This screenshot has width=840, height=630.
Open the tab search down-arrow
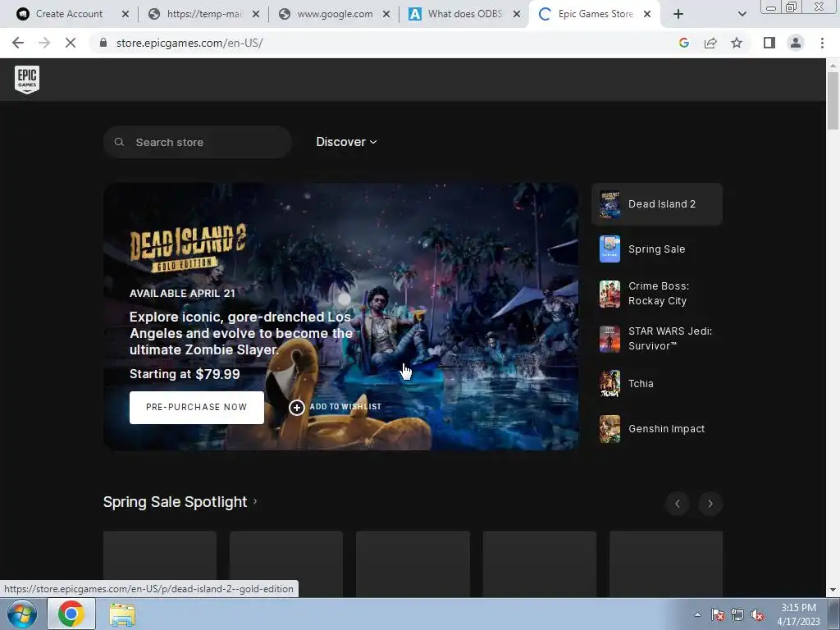[x=742, y=14]
